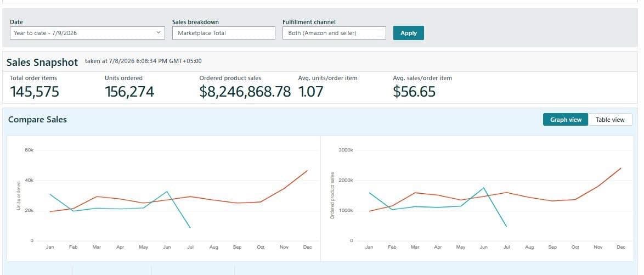The image size is (644, 275).
Task: Click Dec label on Ordered product sales chart
Action: click(x=621, y=247)
